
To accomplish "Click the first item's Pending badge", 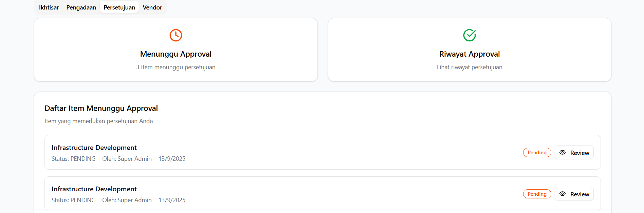I will tap(537, 153).
